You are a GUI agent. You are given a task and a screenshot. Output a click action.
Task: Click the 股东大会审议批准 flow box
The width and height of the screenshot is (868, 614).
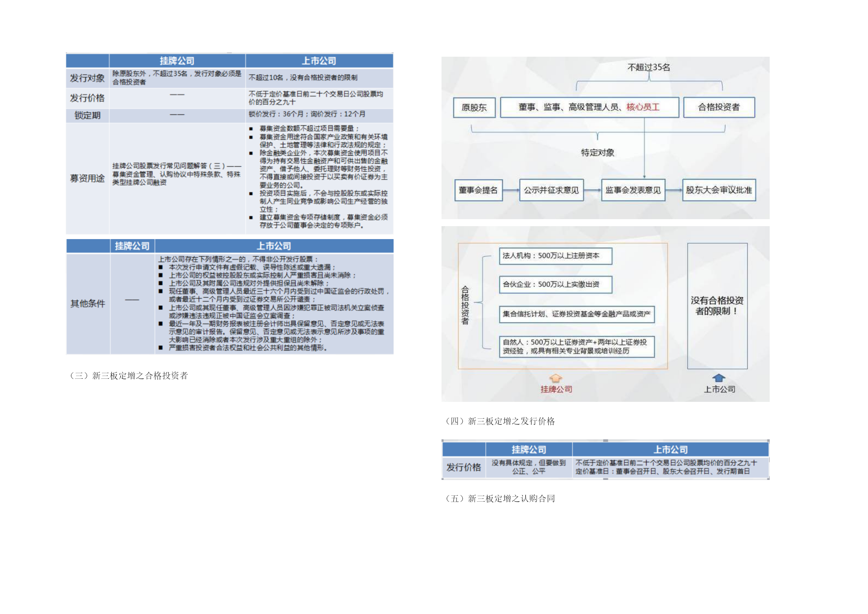(719, 190)
